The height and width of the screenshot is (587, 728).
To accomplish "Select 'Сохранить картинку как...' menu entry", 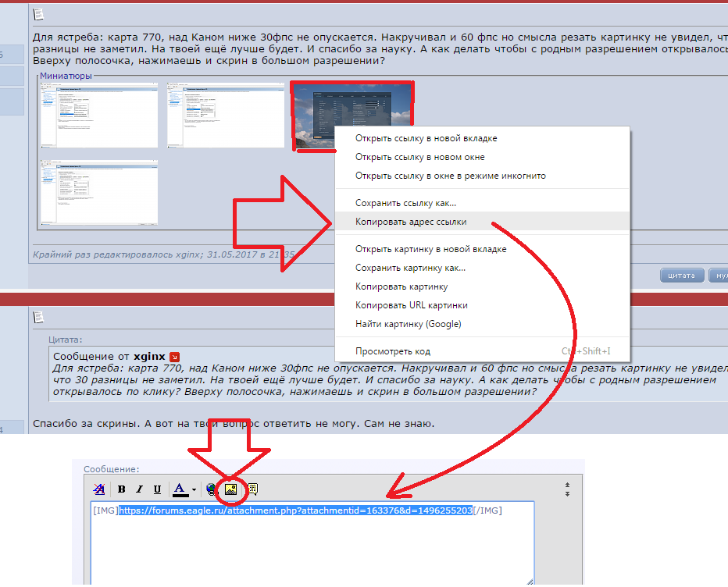I will (410, 268).
